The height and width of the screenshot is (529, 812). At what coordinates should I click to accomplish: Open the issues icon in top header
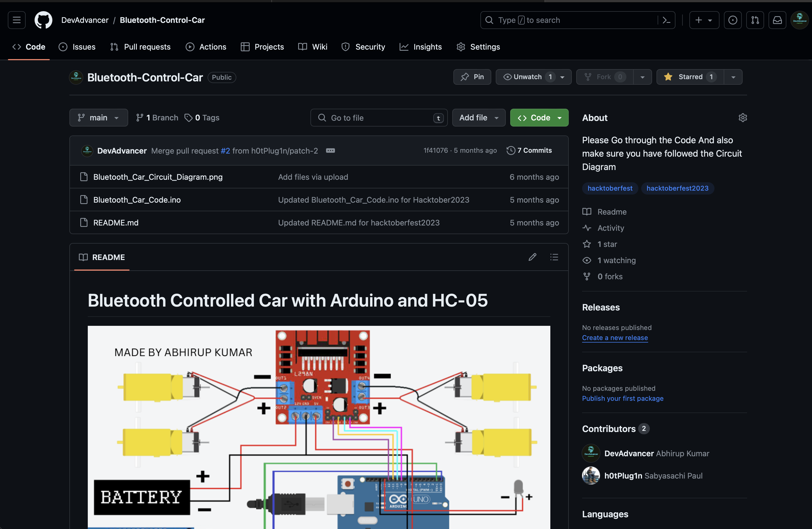pyautogui.click(x=733, y=20)
